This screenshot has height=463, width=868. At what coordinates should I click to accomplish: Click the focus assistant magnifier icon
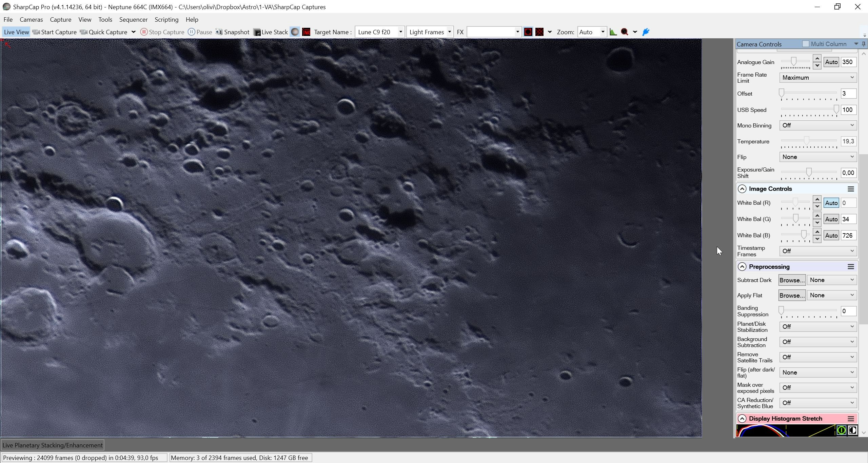coord(625,32)
